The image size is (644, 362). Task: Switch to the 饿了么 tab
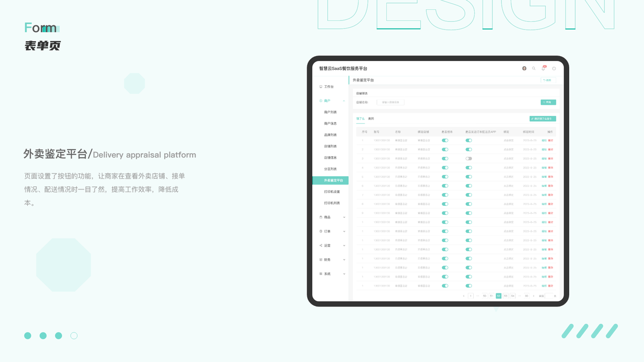click(360, 119)
